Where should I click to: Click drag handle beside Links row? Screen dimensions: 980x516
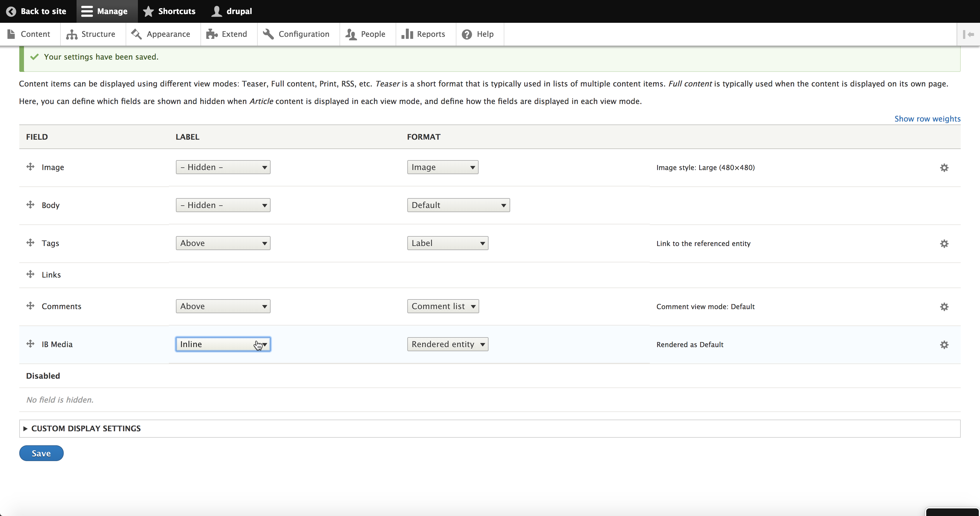pyautogui.click(x=30, y=274)
